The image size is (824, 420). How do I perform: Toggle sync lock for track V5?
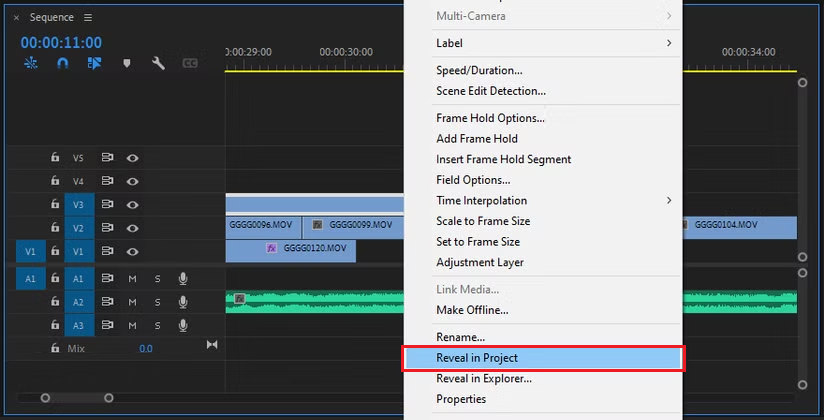click(107, 158)
